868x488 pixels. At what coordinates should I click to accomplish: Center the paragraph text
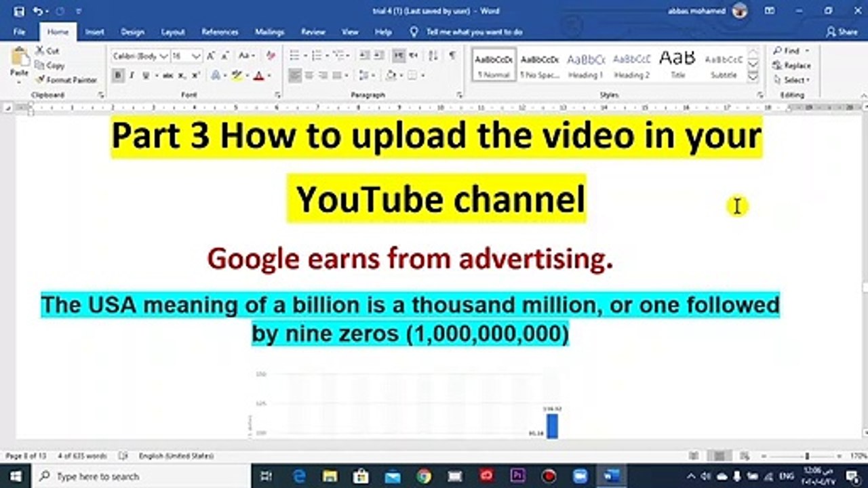point(309,76)
